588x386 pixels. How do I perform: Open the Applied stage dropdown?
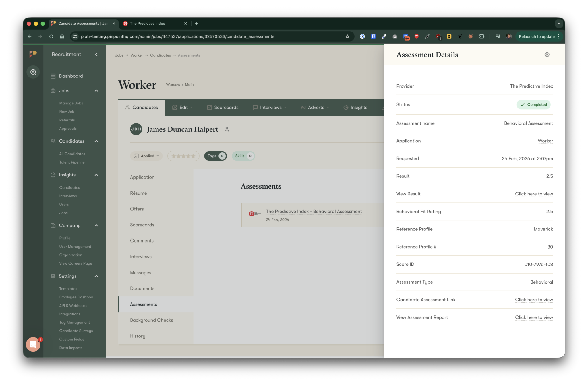click(x=146, y=156)
